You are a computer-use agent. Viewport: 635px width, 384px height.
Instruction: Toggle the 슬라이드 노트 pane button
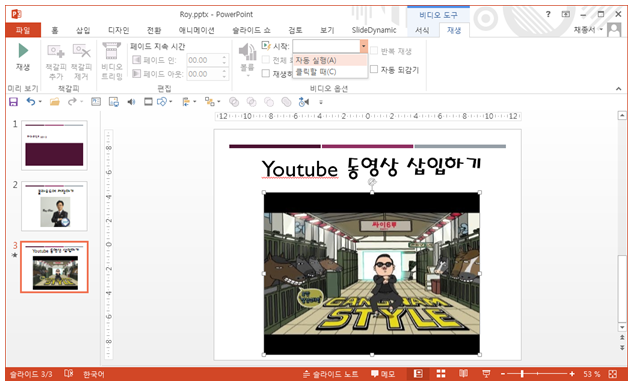click(330, 373)
